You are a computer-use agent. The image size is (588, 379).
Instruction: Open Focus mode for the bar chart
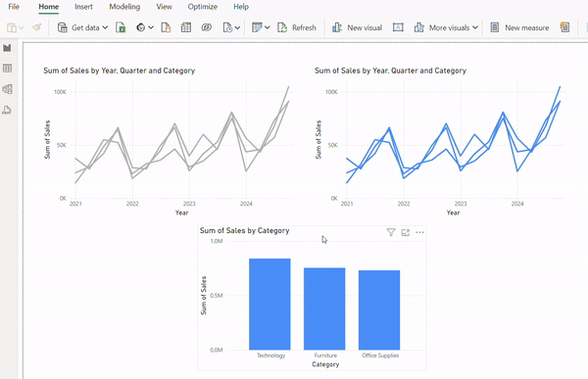tap(406, 232)
